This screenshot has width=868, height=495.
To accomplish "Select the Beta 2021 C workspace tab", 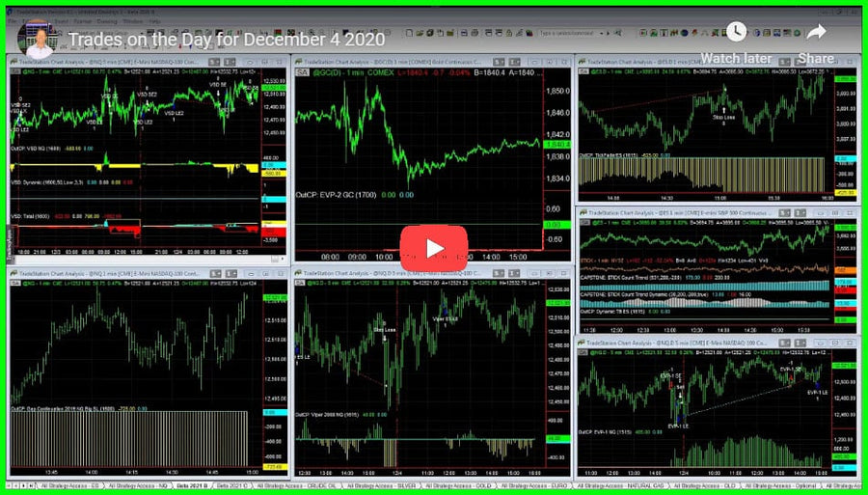I will coord(232,485).
